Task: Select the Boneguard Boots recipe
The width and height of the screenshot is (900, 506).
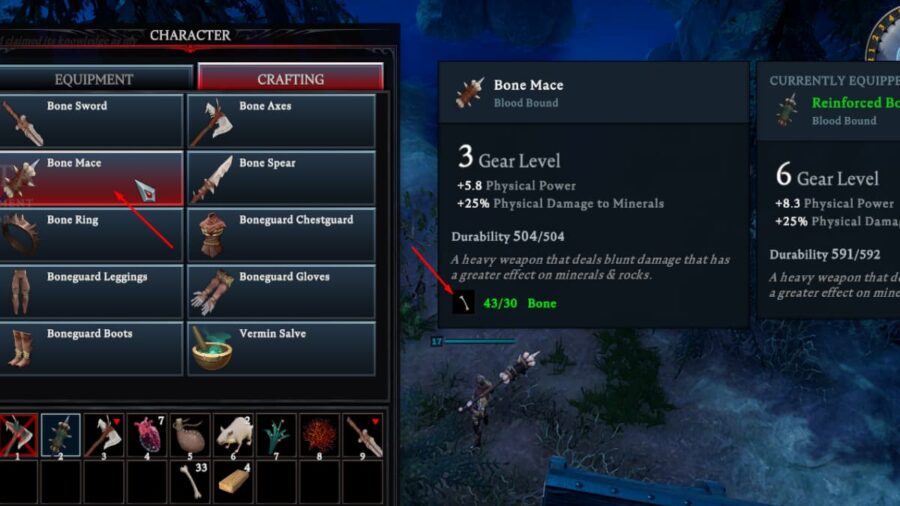Action: click(91, 348)
